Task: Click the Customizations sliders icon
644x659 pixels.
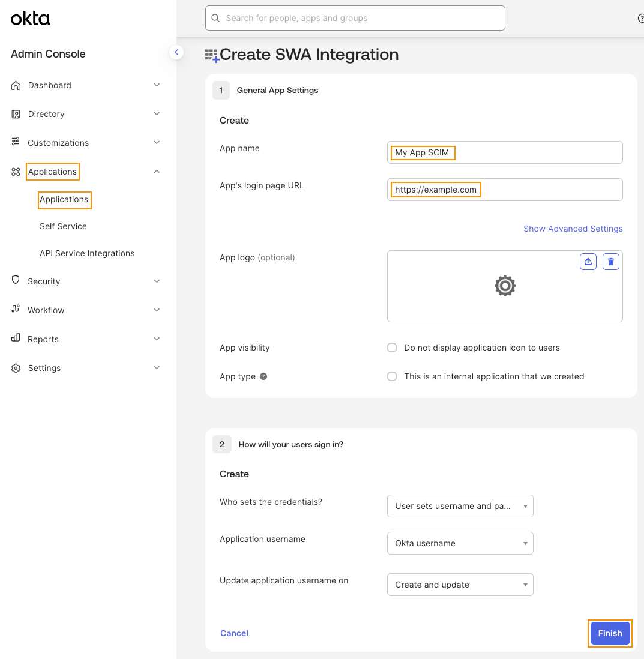Action: 16,142
